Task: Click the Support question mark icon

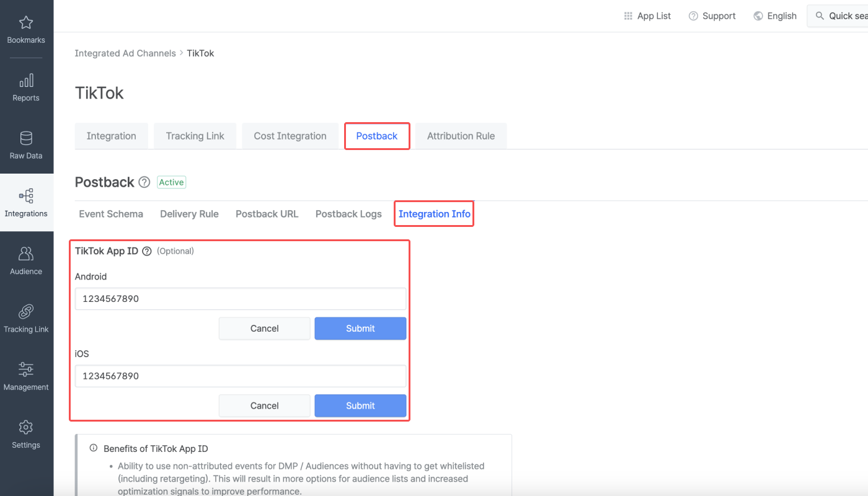Action: pyautogui.click(x=693, y=16)
